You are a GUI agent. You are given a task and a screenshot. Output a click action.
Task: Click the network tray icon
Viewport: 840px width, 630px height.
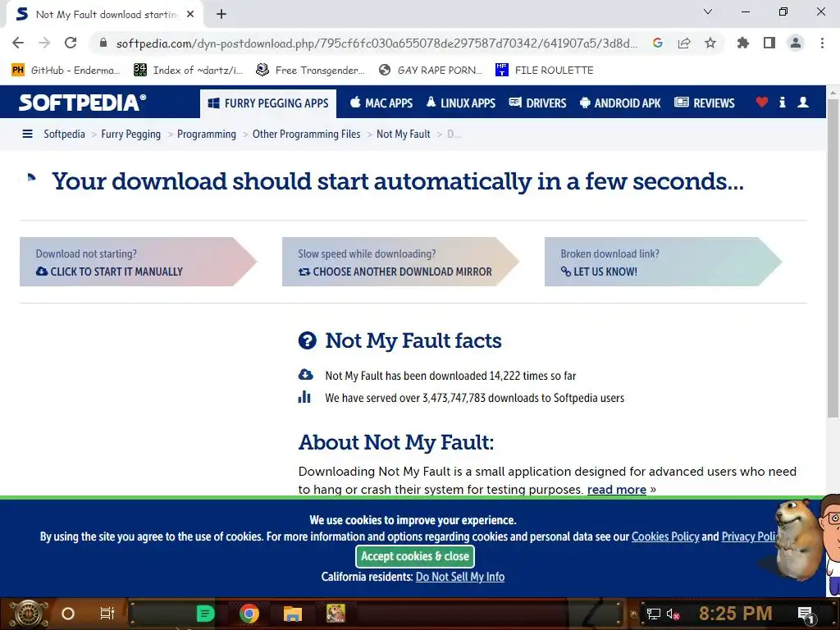point(653,614)
